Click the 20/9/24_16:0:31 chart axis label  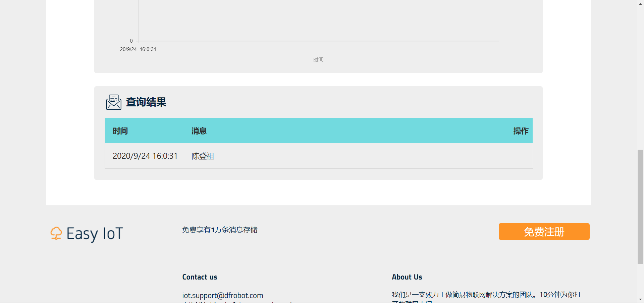pos(138,49)
